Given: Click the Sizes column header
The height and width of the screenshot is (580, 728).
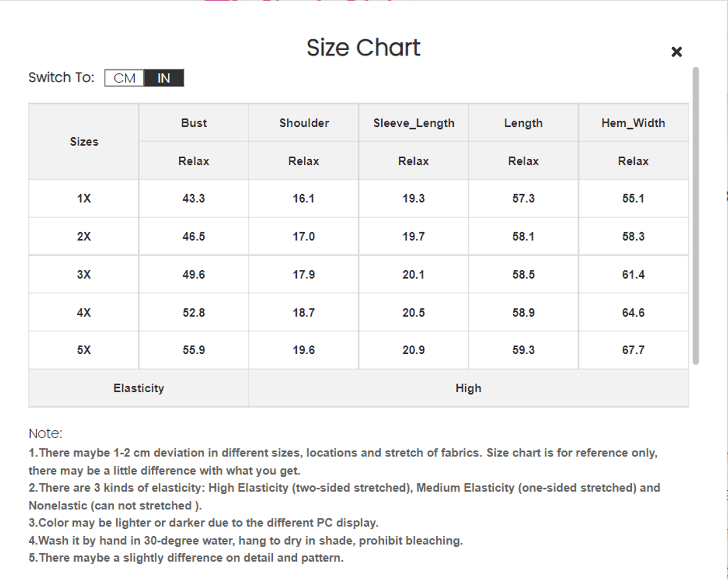Looking at the screenshot, I should pyautogui.click(x=84, y=142).
